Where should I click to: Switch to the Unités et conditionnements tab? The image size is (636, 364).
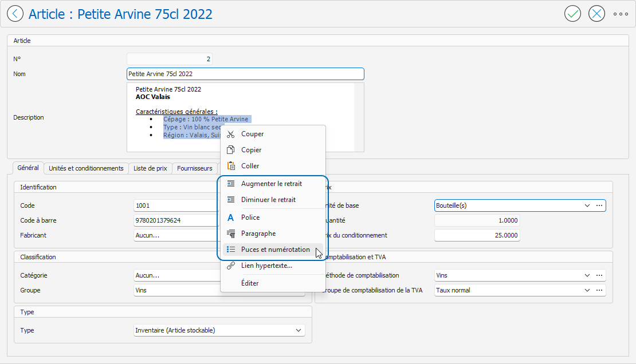click(x=86, y=168)
